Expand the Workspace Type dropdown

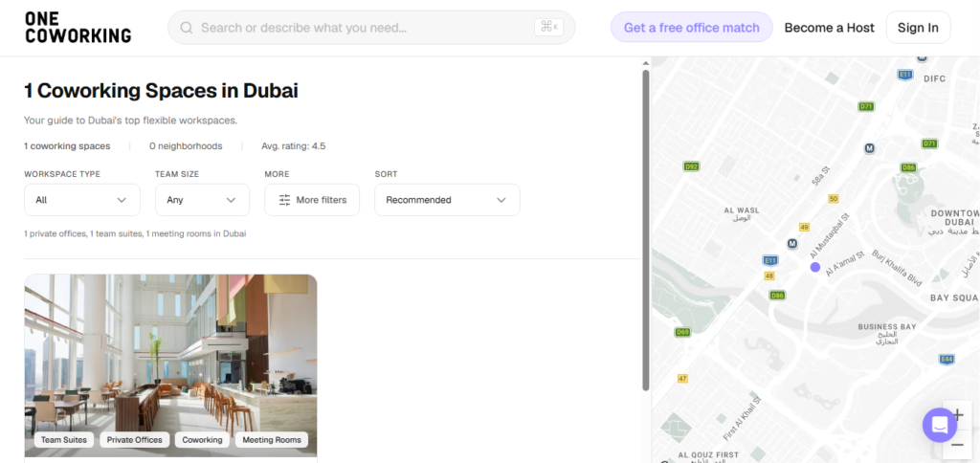click(82, 200)
